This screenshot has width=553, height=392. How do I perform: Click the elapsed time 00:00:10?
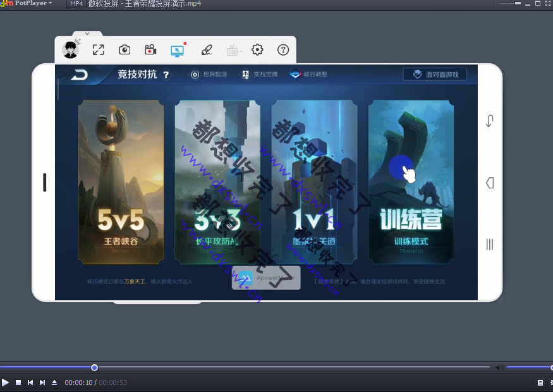click(x=78, y=383)
